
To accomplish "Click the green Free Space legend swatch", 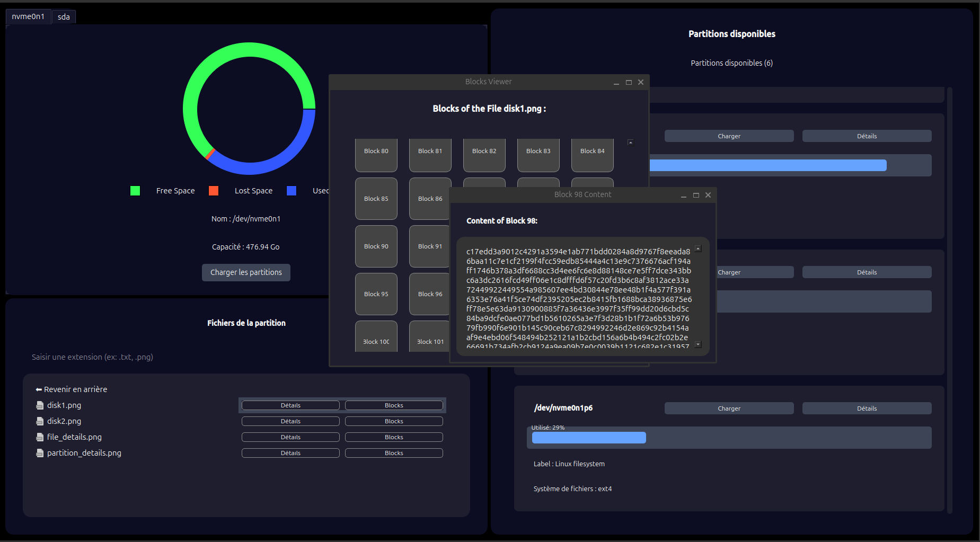I will 135,191.
